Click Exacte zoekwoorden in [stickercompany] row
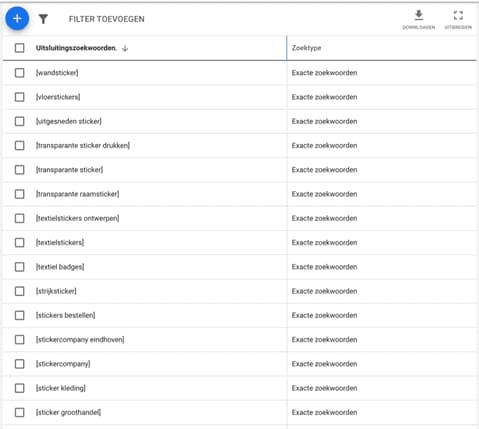This screenshot has height=429, width=479. tap(324, 364)
